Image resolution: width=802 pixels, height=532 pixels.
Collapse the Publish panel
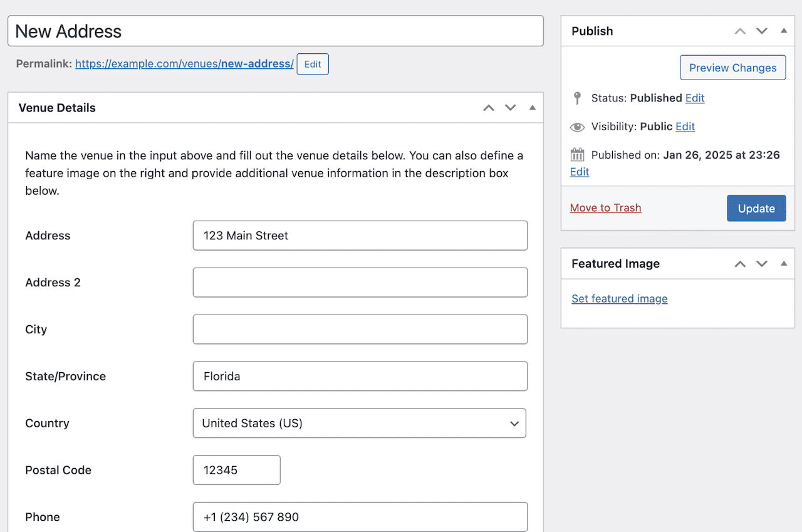[x=783, y=31]
